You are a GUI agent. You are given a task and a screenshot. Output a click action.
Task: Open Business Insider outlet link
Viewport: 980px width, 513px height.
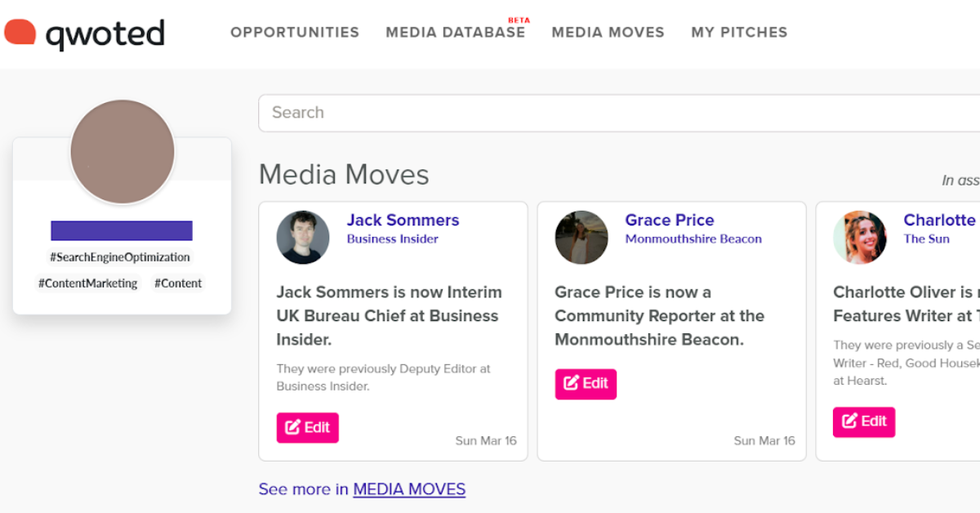393,239
